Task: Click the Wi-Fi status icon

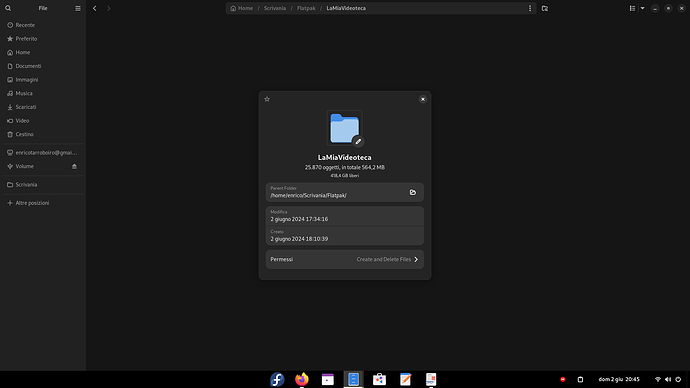Action: (x=658, y=379)
